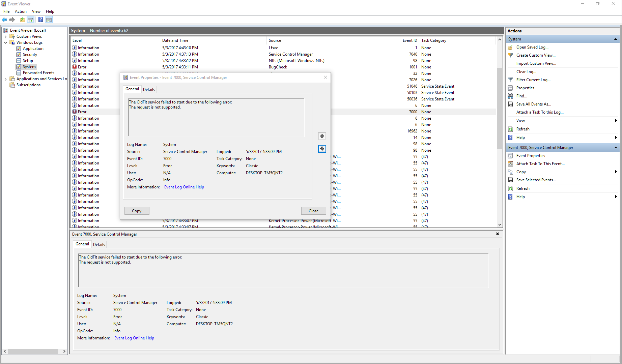Click the Forward arrow toolbar icon
Image resolution: width=622 pixels, height=364 pixels.
[x=12, y=20]
